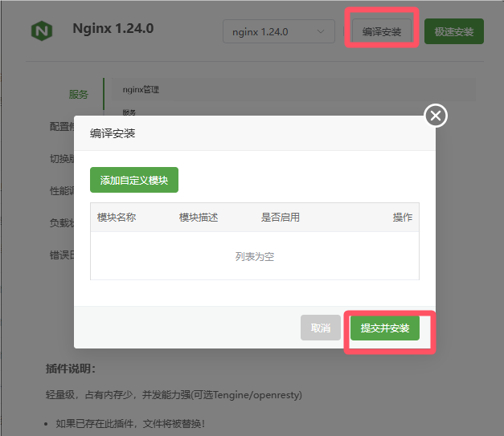
Task: Select the 配置 sidebar tab behind dialog
Action: 62,127
